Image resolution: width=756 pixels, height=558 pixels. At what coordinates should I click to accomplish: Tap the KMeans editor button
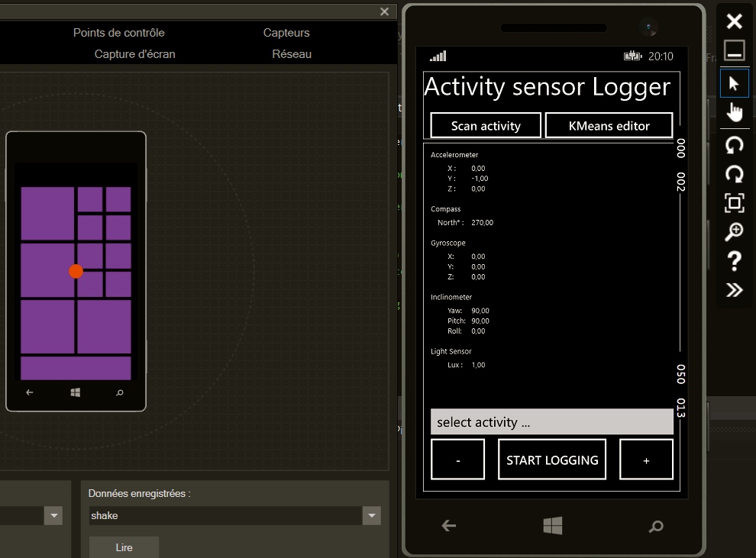609,126
